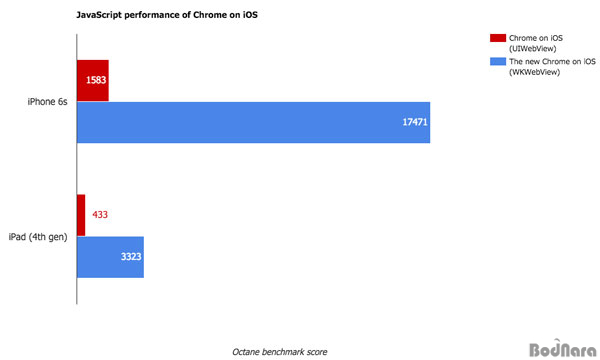The height and width of the screenshot is (360, 600).
Task: Click the 3323 value label
Action: (131, 257)
